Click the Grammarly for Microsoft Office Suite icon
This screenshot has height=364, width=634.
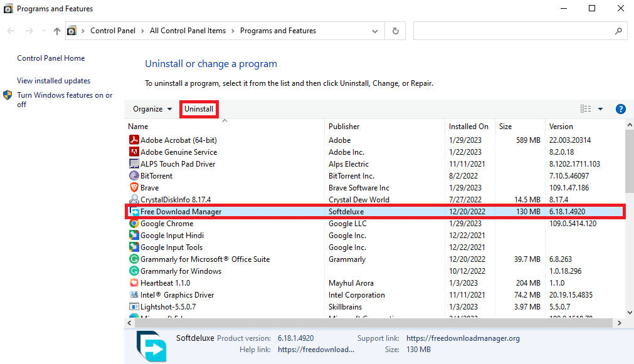(134, 259)
